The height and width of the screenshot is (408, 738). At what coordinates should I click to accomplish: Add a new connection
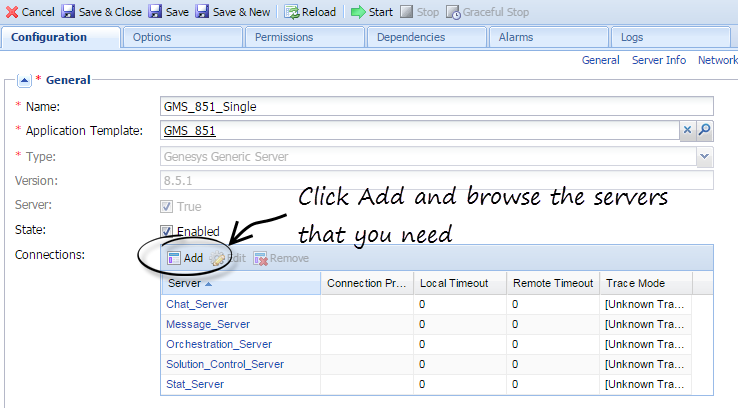coord(185,258)
